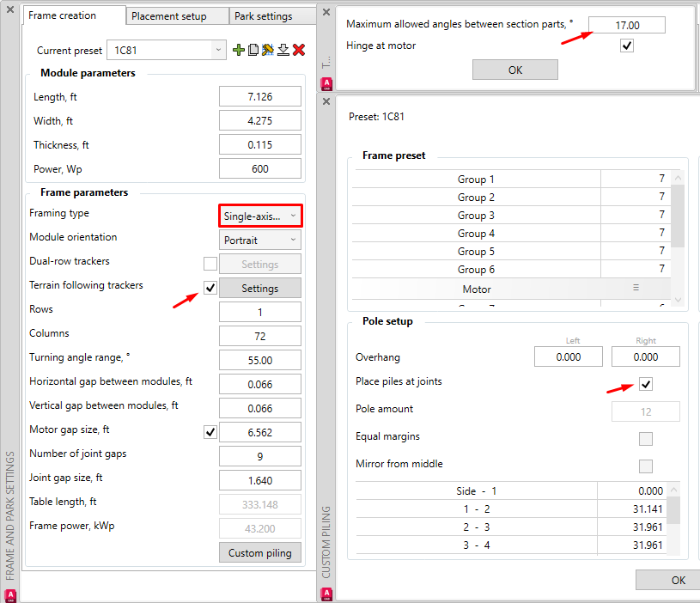Viewport: 700px width, 603px height.
Task: Disable Terrain following trackers checkbox
Action: pyautogui.click(x=210, y=288)
